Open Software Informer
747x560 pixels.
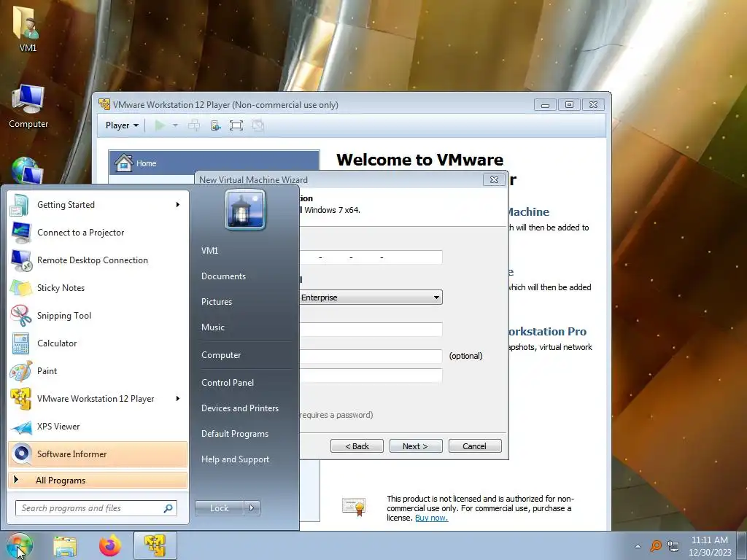pyautogui.click(x=98, y=454)
